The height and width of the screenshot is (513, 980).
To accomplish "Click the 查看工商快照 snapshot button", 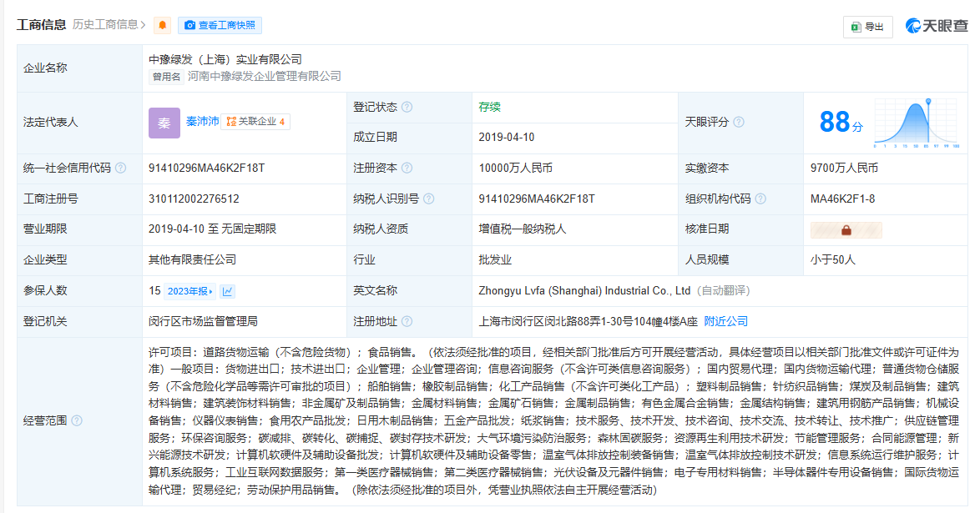I will (x=220, y=26).
